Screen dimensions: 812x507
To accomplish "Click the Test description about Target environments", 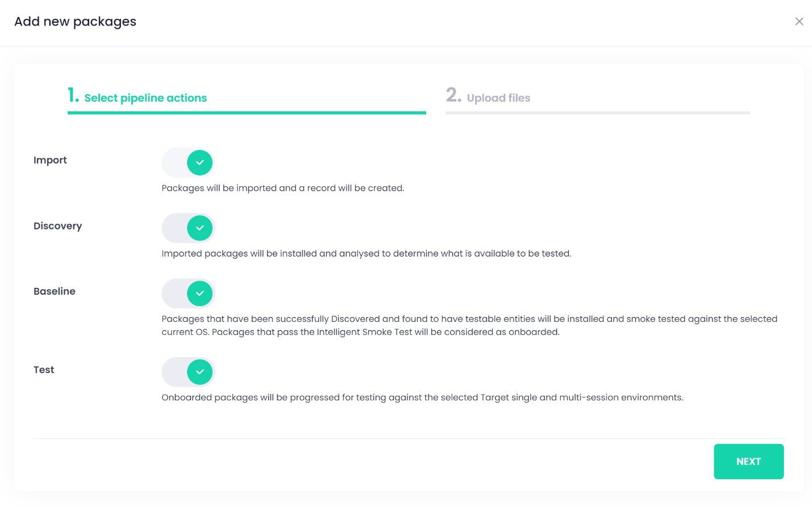I will pos(422,397).
